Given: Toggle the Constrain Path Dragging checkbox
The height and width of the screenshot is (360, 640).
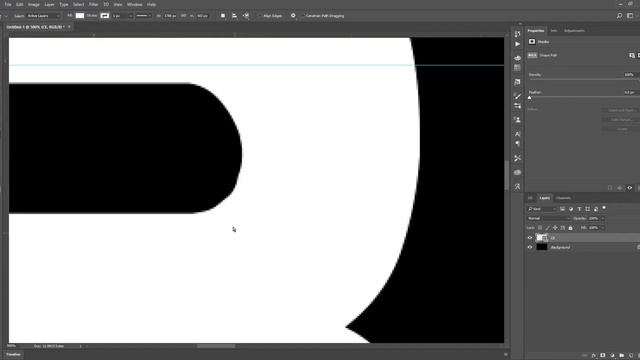Looking at the screenshot, I should tap(303, 16).
